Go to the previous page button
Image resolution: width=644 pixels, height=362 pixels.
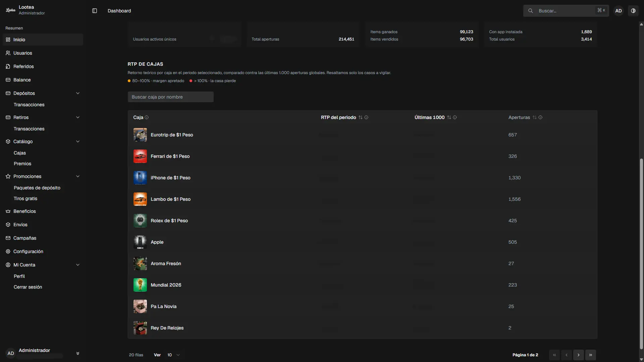point(567,355)
